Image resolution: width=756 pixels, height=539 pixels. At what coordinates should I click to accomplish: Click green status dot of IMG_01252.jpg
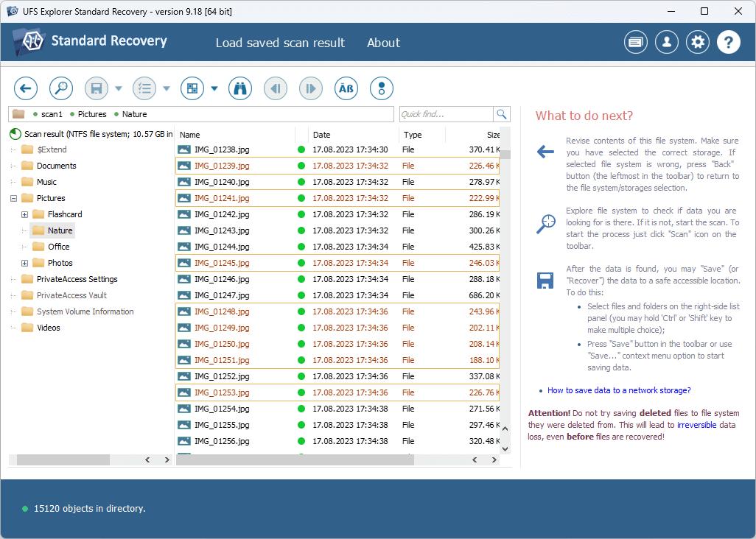point(301,376)
